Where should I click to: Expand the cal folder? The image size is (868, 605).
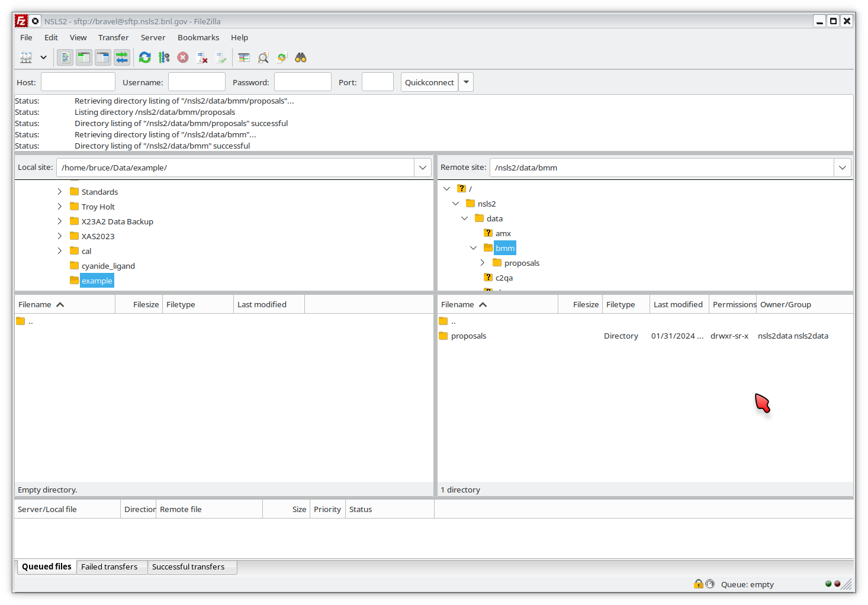click(x=60, y=250)
